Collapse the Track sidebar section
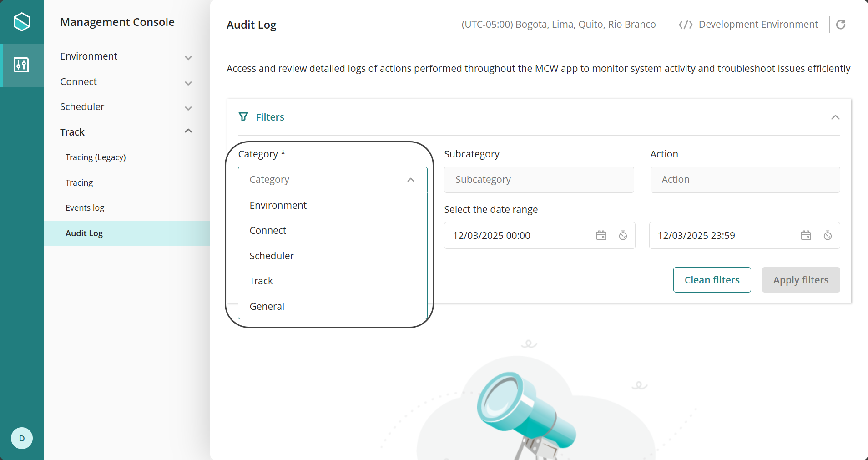The height and width of the screenshot is (460, 868). click(188, 131)
